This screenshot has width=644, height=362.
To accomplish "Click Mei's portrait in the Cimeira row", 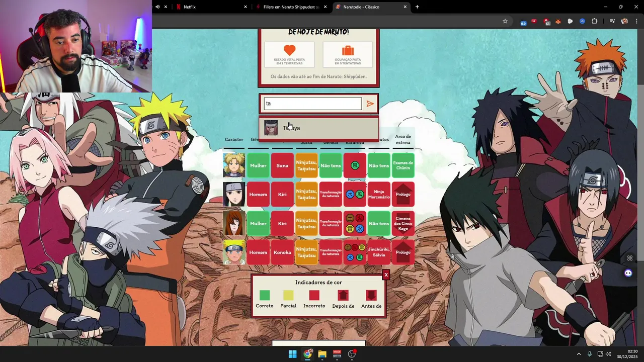I will point(234,223).
